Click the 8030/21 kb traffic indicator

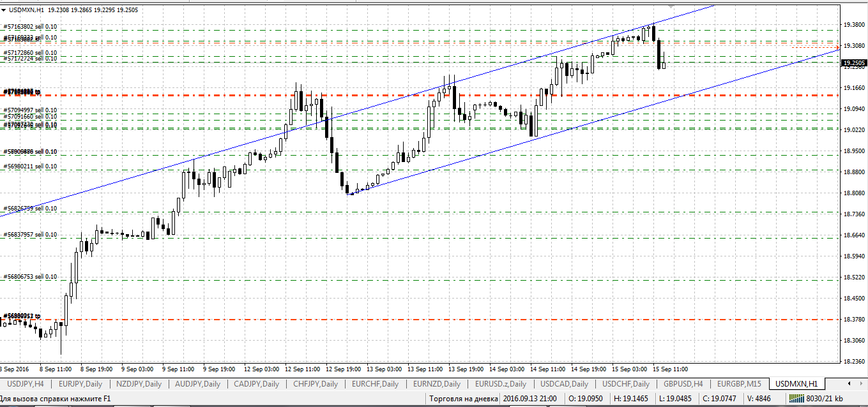pos(825,399)
